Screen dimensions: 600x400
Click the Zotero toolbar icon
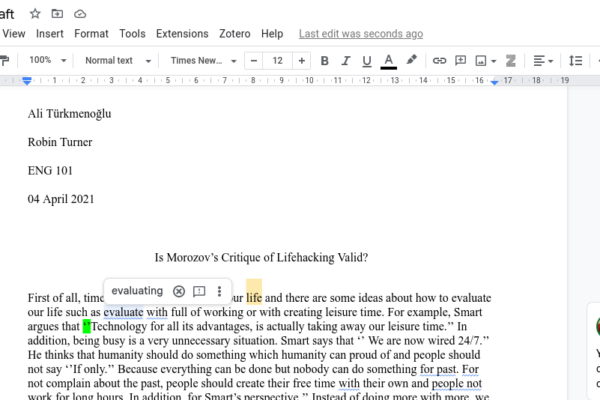tap(511, 61)
